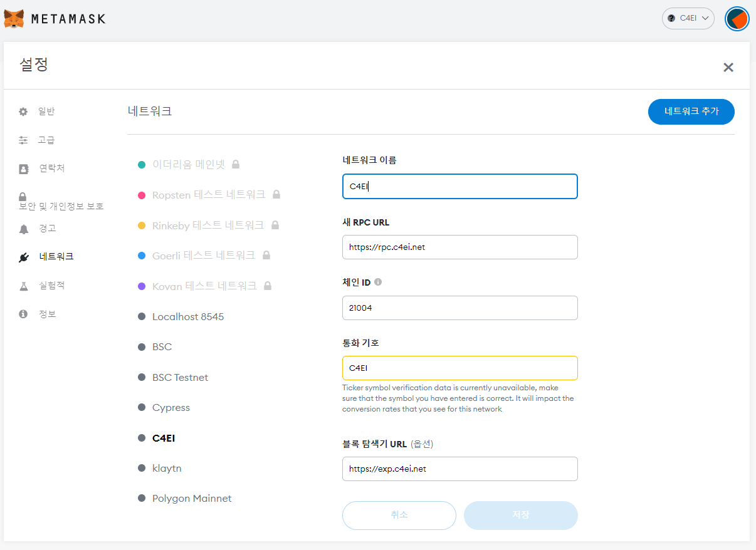This screenshot has width=756, height=550.
Task: Click the Alerts bell icon
Action: (23, 229)
